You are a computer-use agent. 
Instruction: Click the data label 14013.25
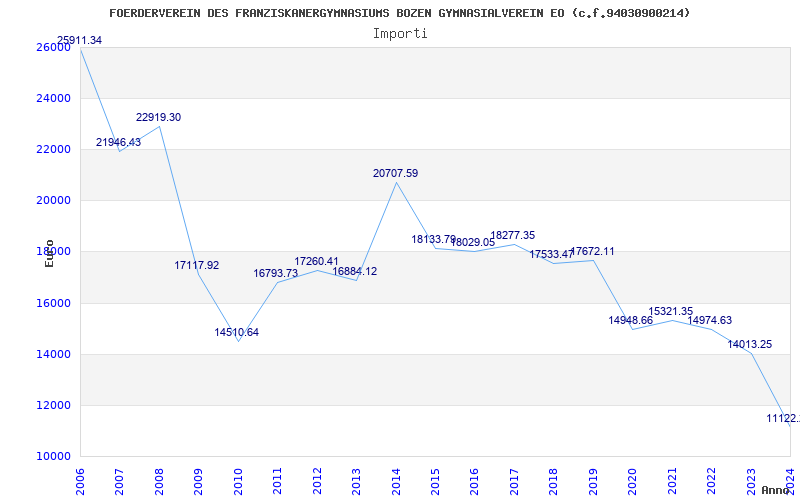(x=749, y=344)
